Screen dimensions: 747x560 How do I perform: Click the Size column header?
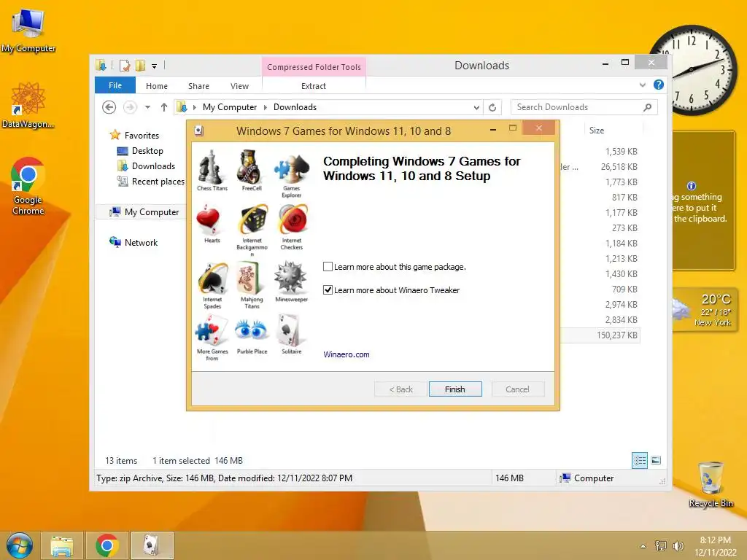pyautogui.click(x=612, y=130)
